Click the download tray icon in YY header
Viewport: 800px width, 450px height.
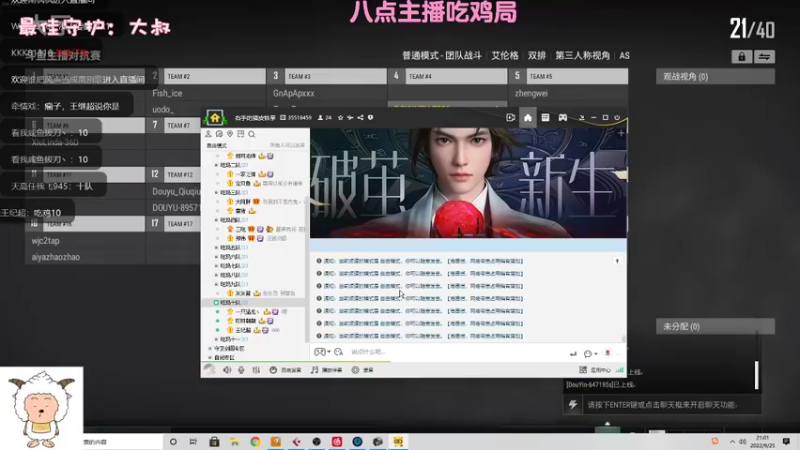[581, 117]
